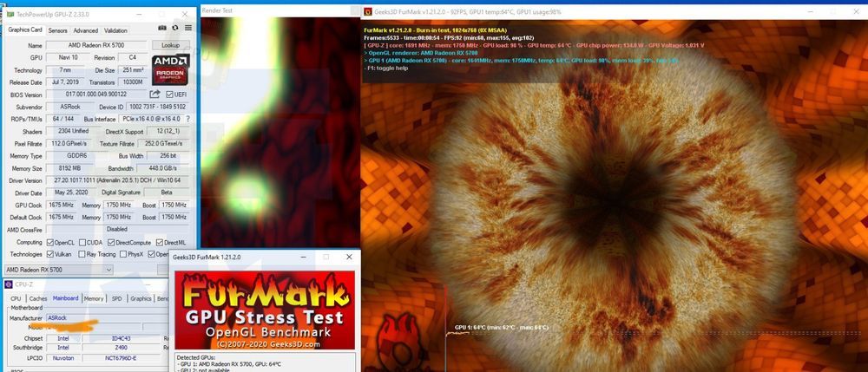The height and width of the screenshot is (372, 868).
Task: Open the AMD Radeon RX 5700 GPU dropdown
Action: coord(59,270)
